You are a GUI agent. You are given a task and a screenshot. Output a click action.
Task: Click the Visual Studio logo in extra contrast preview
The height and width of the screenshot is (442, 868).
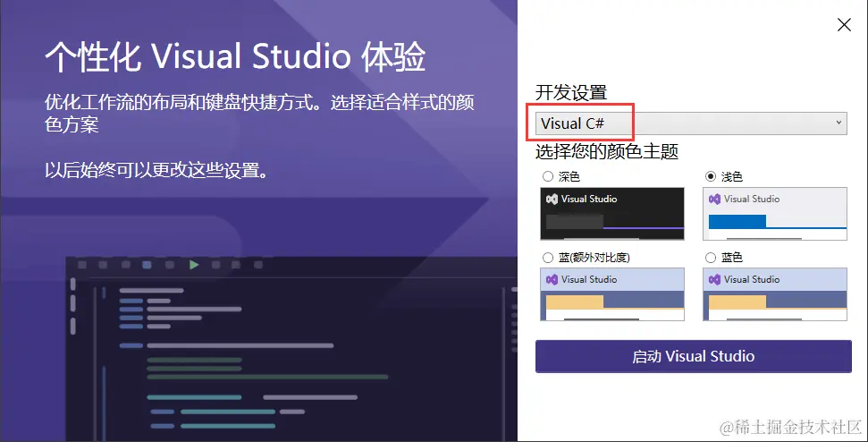(x=552, y=280)
